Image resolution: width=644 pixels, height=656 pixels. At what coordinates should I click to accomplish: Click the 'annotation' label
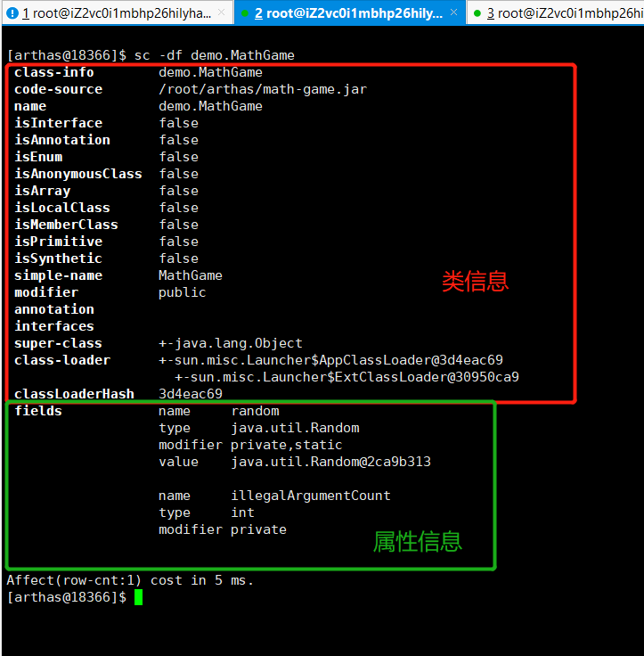[x=54, y=309]
